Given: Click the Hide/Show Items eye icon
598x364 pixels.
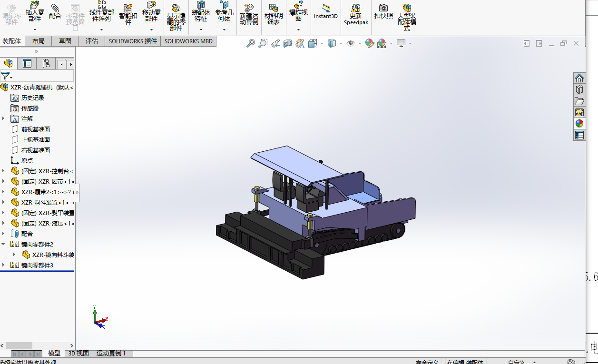Looking at the screenshot, I should [x=351, y=43].
